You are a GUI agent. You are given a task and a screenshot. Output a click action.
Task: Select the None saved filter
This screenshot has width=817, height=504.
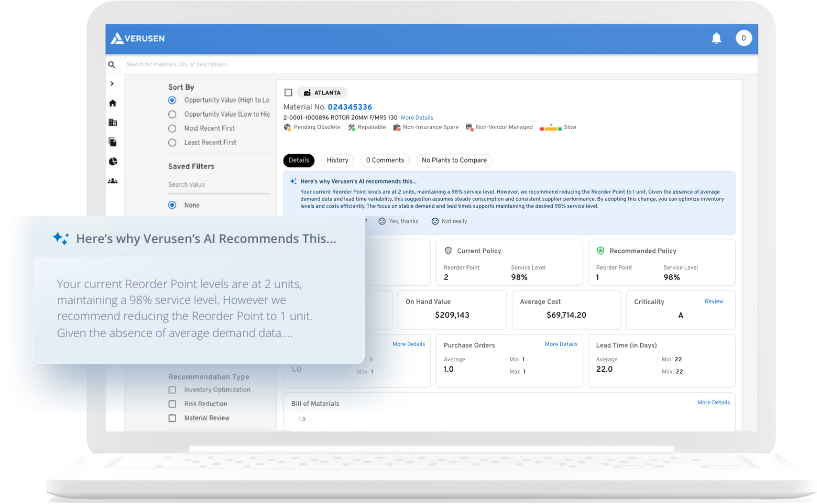pos(172,205)
